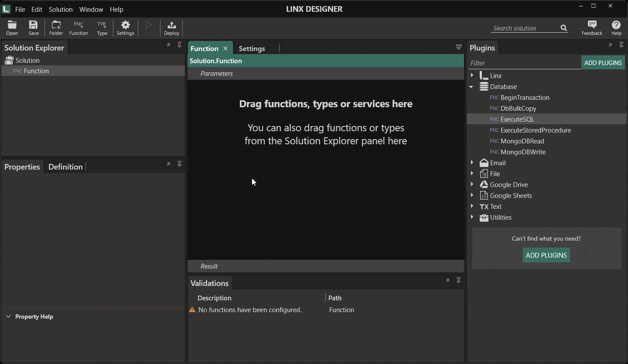
Task: Expand the Google Drive plugin group
Action: (x=472, y=184)
